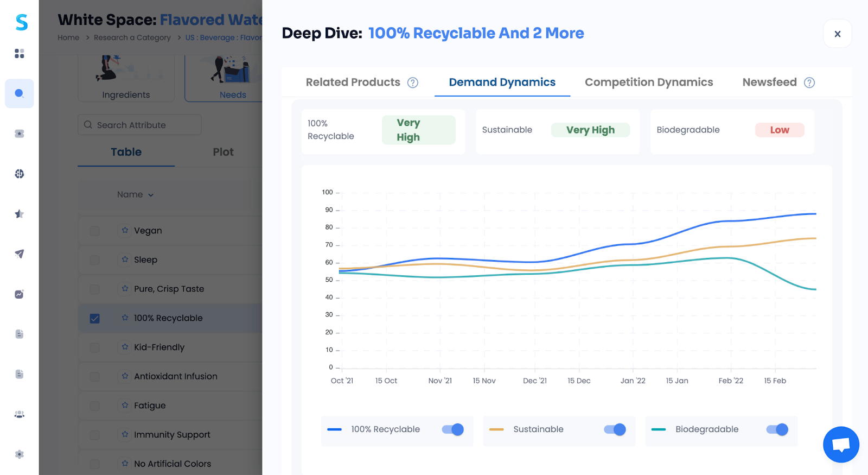
Task: Check the Pure, Crisp Taste checkbox
Action: coord(95,289)
